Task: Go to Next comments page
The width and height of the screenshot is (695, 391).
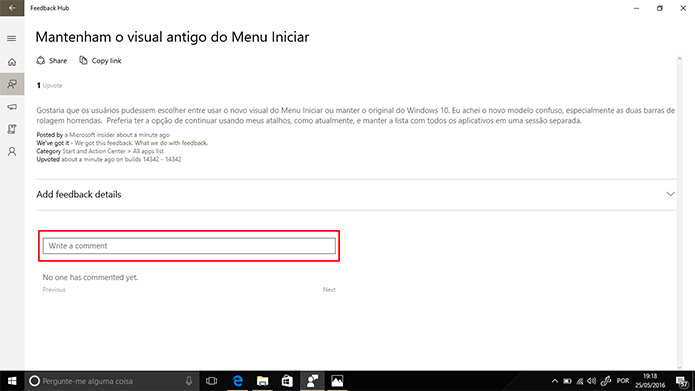Action: tap(329, 290)
